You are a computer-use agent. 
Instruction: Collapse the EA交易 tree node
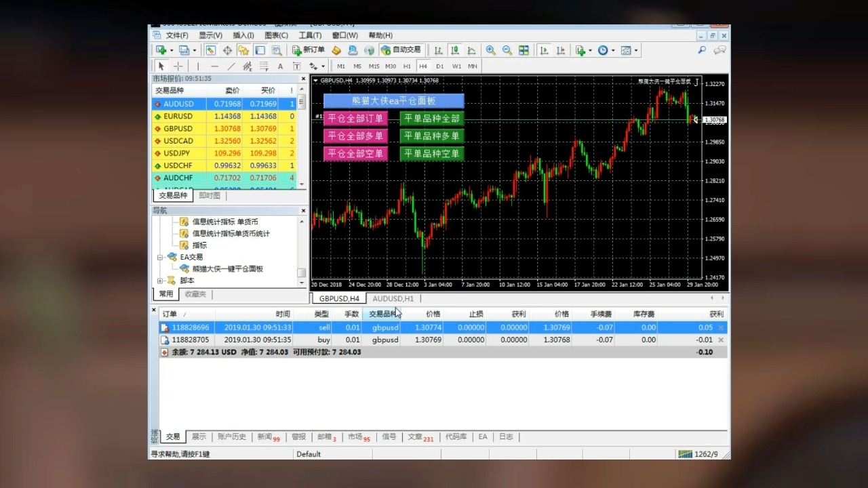(160, 258)
